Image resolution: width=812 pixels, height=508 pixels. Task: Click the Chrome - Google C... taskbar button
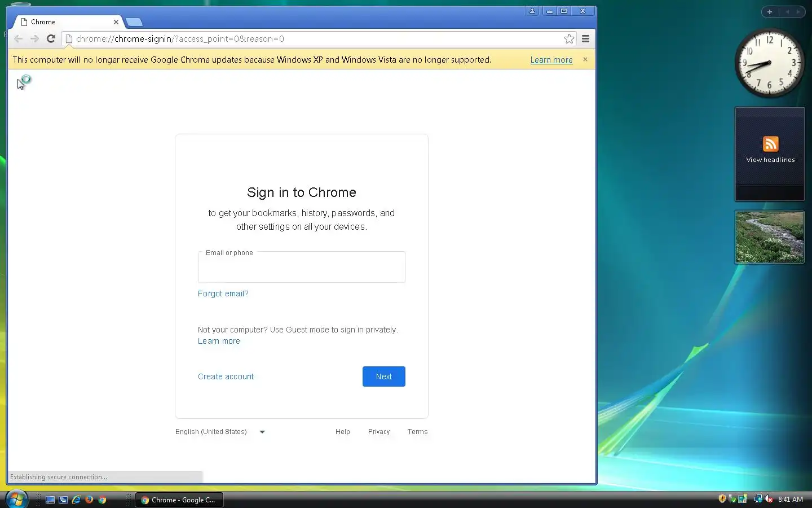(x=179, y=500)
